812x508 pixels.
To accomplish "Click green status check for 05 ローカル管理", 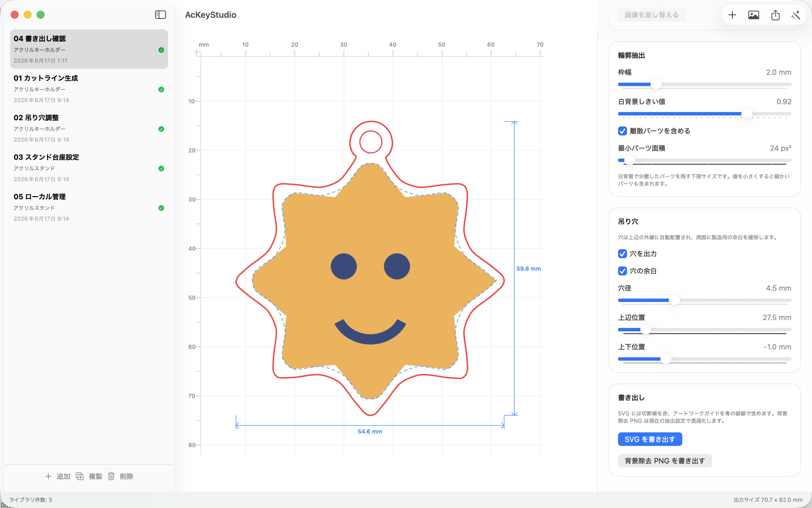I will [x=161, y=208].
